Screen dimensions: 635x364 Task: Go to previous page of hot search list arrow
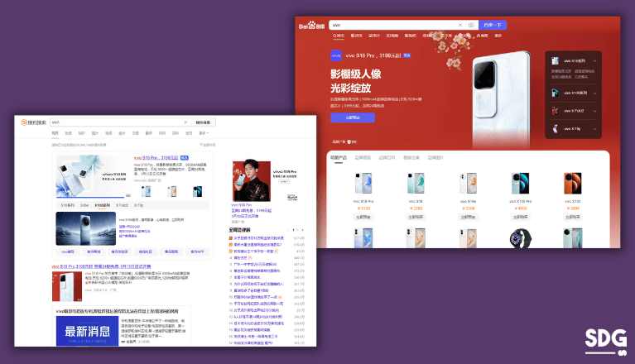point(288,230)
